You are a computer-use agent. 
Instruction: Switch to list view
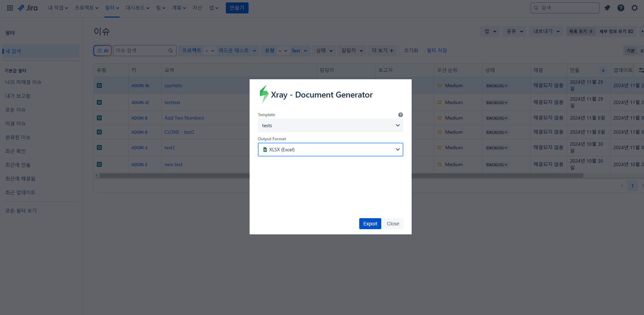point(581,31)
